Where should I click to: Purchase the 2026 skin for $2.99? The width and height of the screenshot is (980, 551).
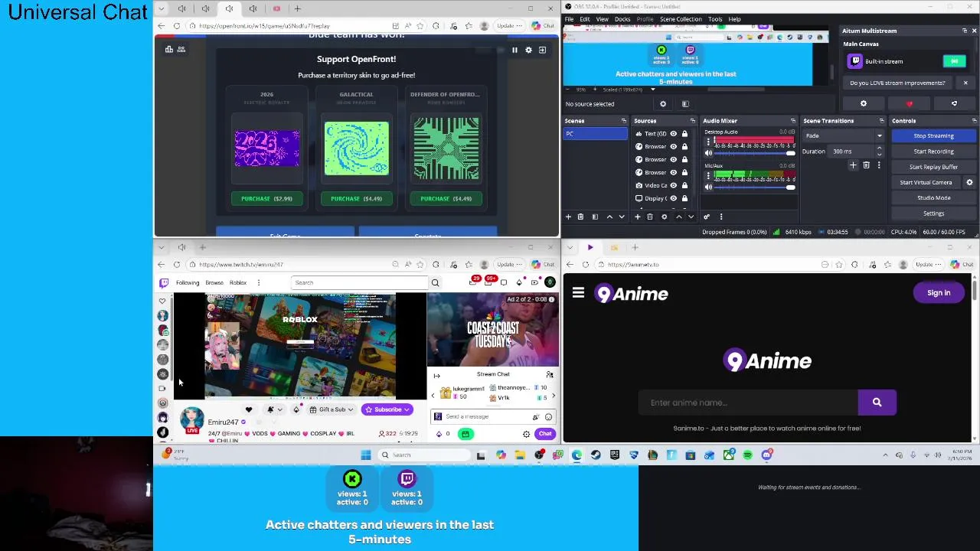[266, 199]
